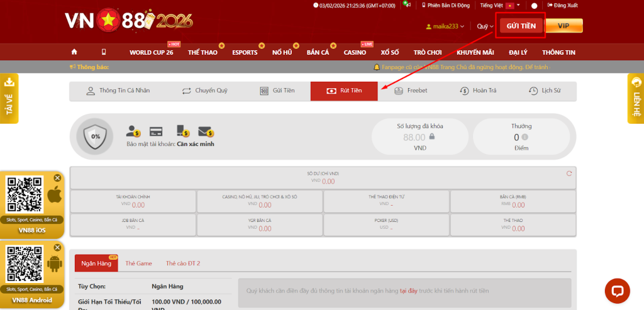The height and width of the screenshot is (310, 644).
Task: Open the Bắn Cá menu
Action: [x=318, y=53]
